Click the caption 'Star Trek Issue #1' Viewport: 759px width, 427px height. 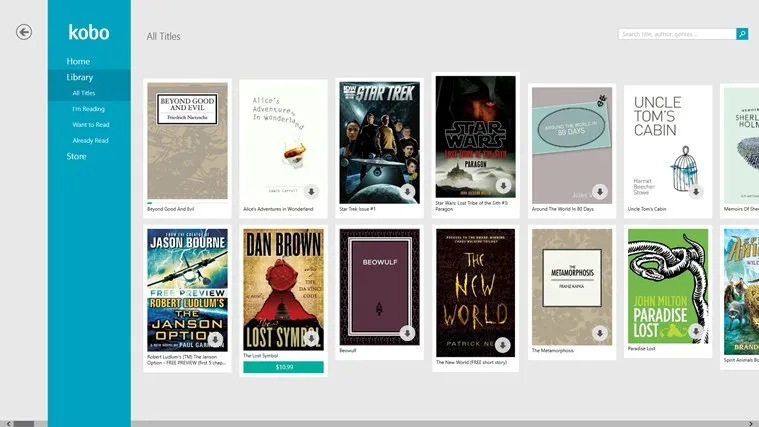coord(357,209)
